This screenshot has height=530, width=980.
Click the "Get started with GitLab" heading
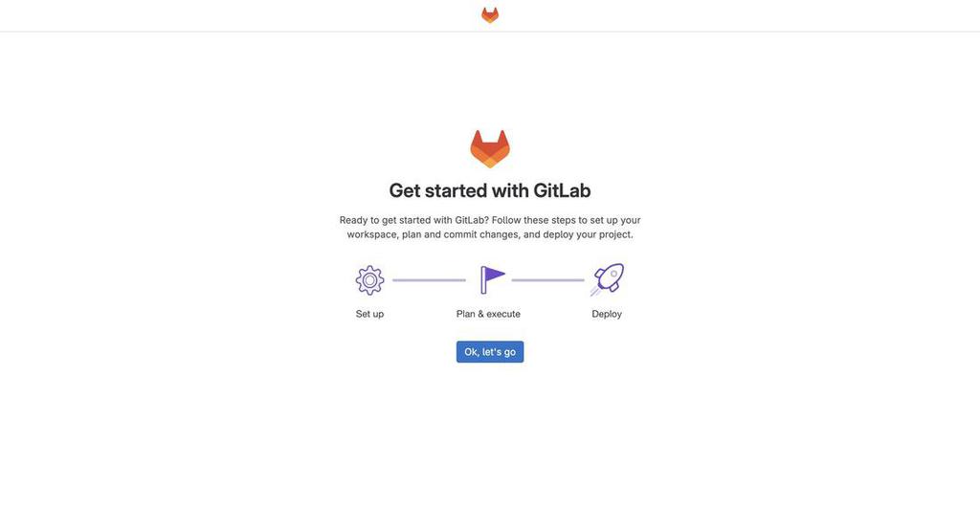click(490, 190)
